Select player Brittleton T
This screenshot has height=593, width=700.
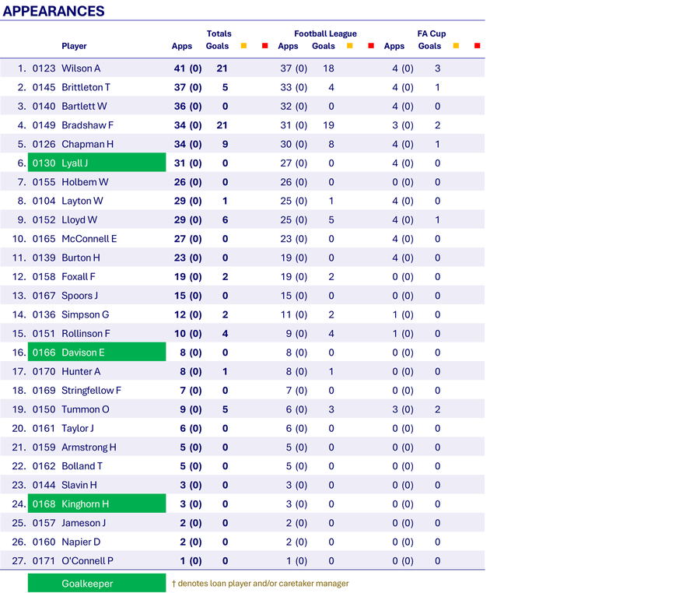tap(86, 87)
